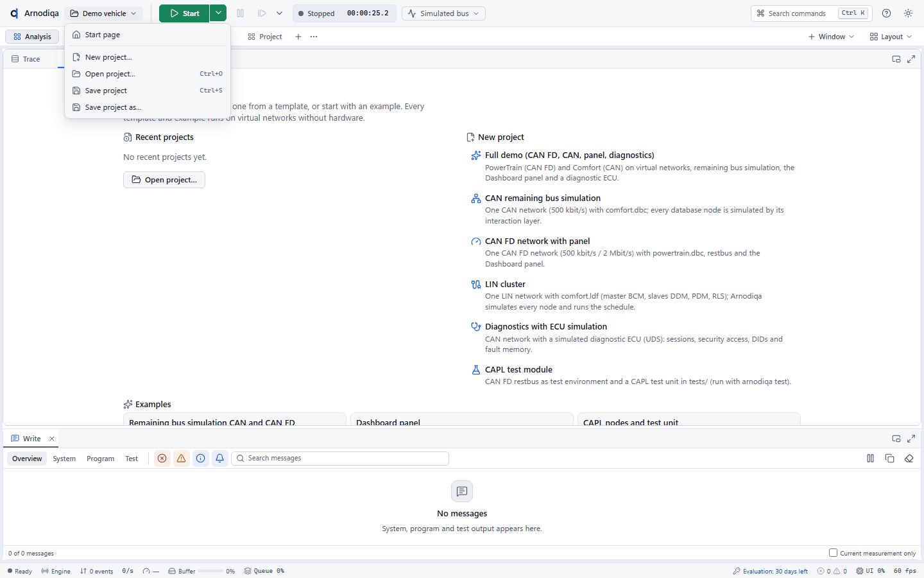
Task: Start the measurement with the Start button
Action: (x=184, y=13)
